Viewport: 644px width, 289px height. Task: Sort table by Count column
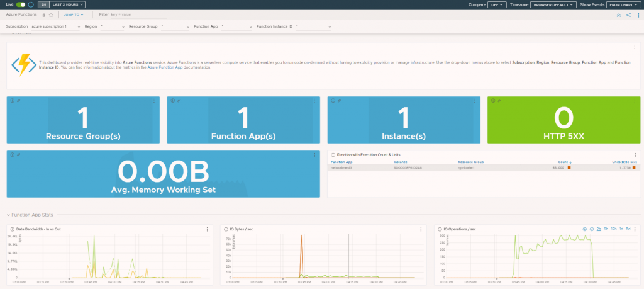[x=564, y=162]
